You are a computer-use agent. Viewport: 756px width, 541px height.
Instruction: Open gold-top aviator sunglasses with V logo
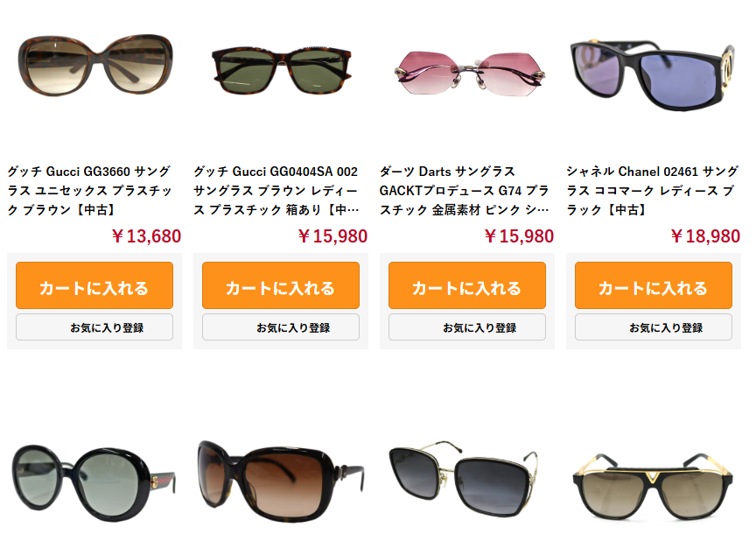click(x=653, y=487)
